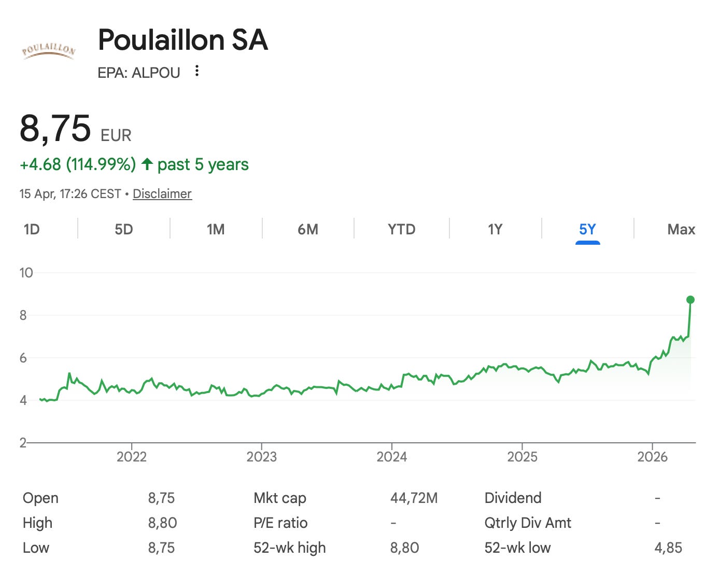The image size is (705, 588).
Task: Click the 2024 axis label
Action: (391, 457)
